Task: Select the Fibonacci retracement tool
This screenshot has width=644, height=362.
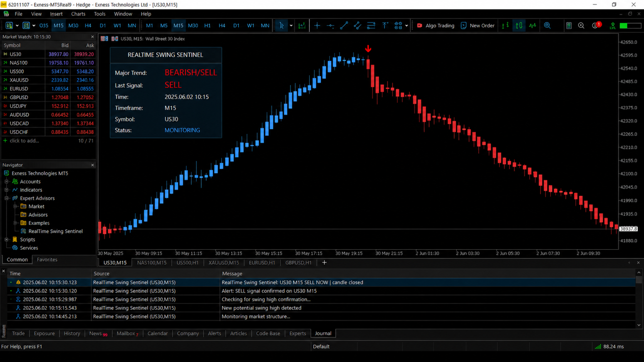Action: [x=371, y=25]
